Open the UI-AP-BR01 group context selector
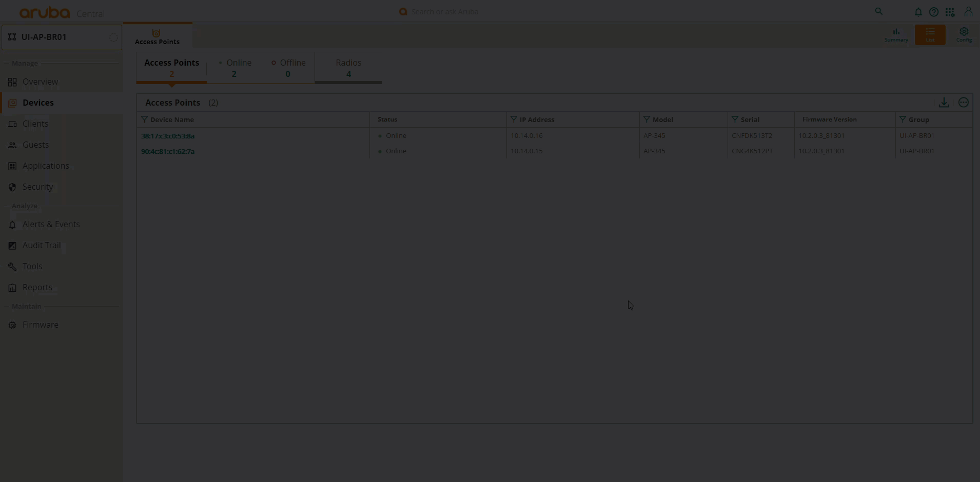Viewport: 980px width, 482px height. click(62, 37)
